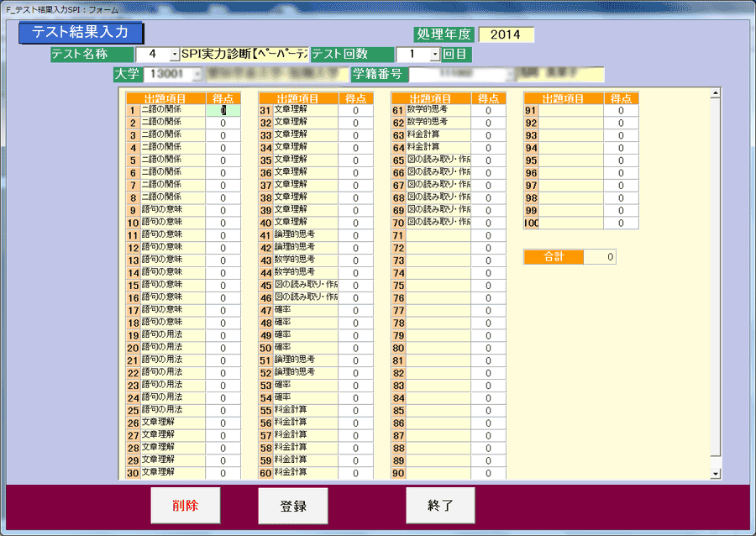756x536 pixels.
Task: Select the 学籍番号 input field
Action: 462,75
